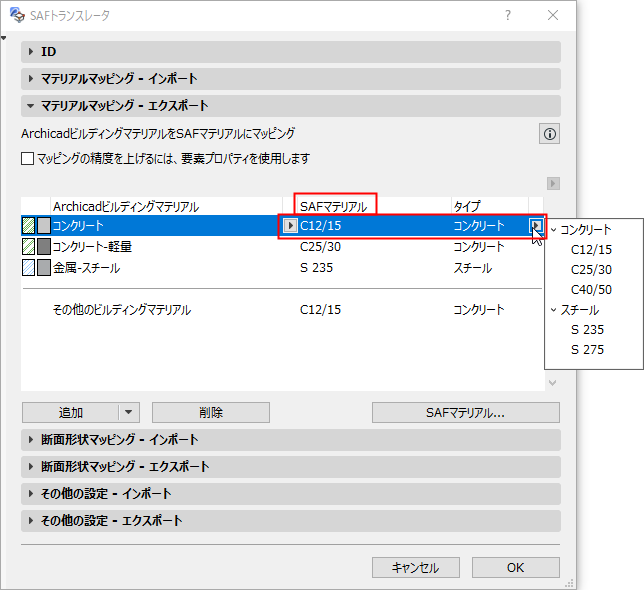Click the キャンセル button
Screen dimensions: 644x590
click(x=416, y=567)
